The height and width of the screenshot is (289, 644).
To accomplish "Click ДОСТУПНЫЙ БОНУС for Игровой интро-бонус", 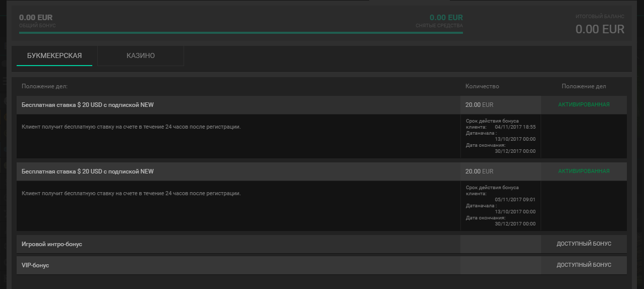I will [x=584, y=244].
